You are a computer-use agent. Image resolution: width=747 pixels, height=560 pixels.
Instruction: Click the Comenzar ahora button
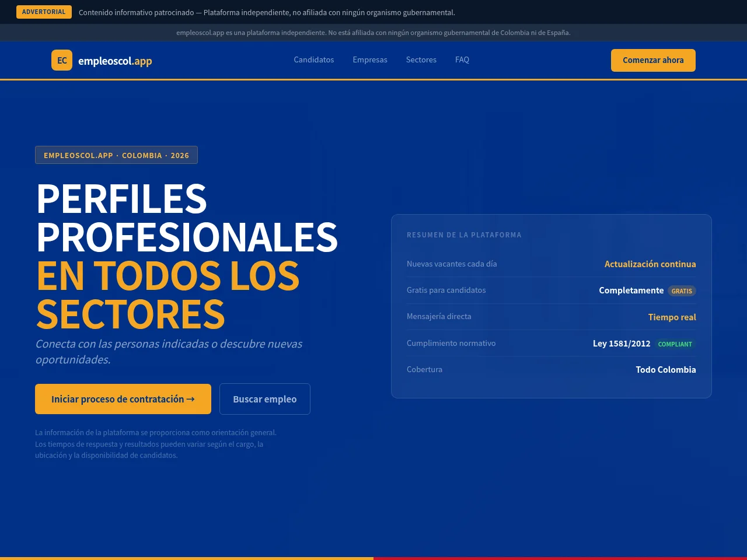[653, 60]
